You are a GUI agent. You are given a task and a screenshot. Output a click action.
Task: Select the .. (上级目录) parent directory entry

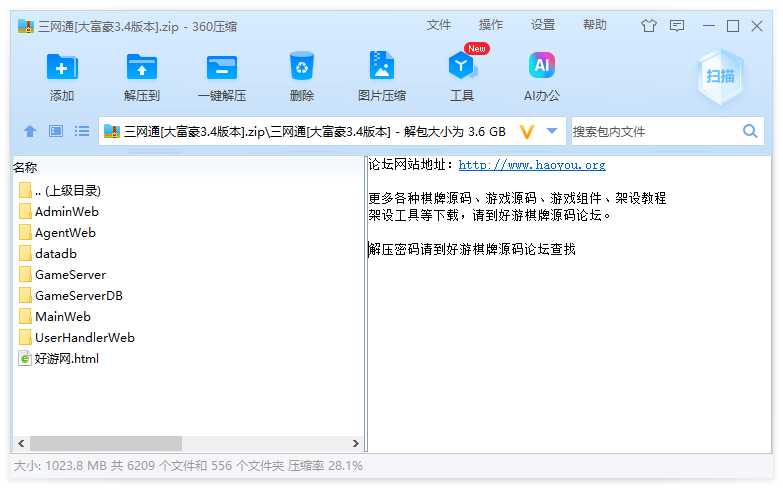68,190
